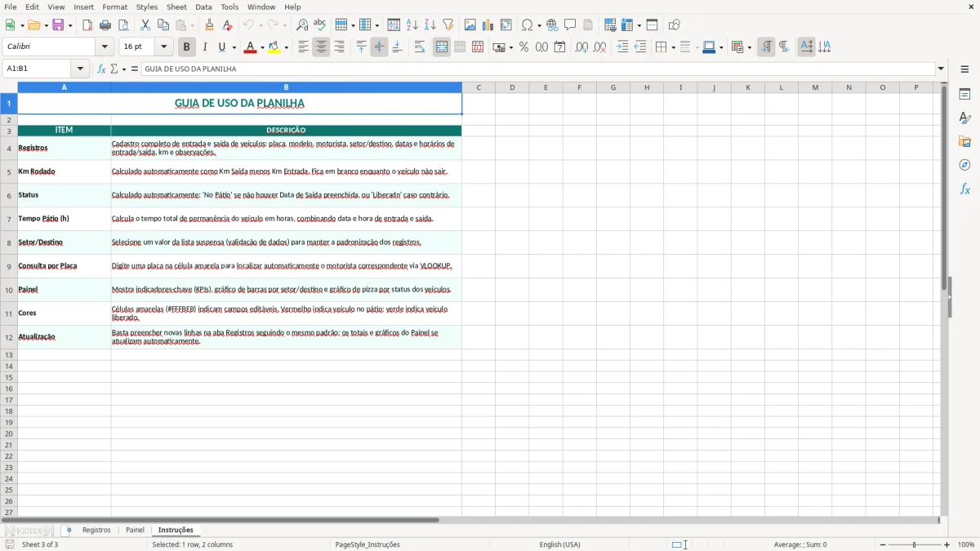Open Sidebar Gallery panel icon
Image resolution: width=980 pixels, height=551 pixels.
[x=964, y=142]
